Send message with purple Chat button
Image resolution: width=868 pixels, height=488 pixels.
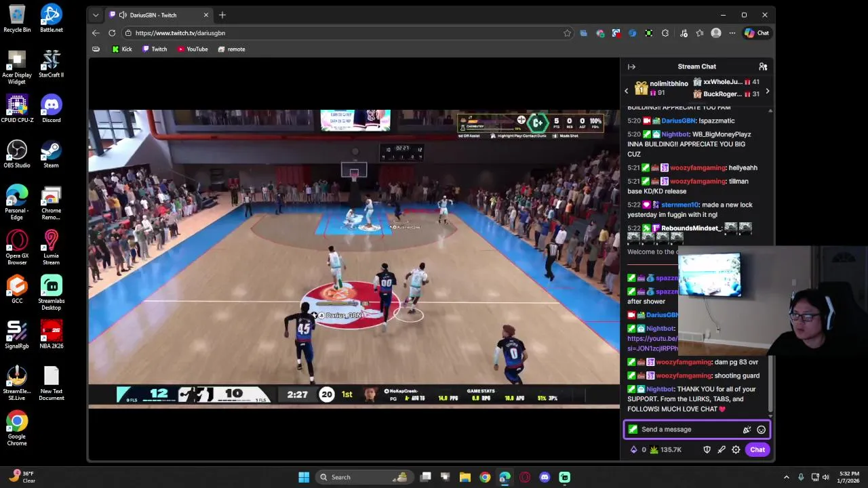[x=757, y=449]
